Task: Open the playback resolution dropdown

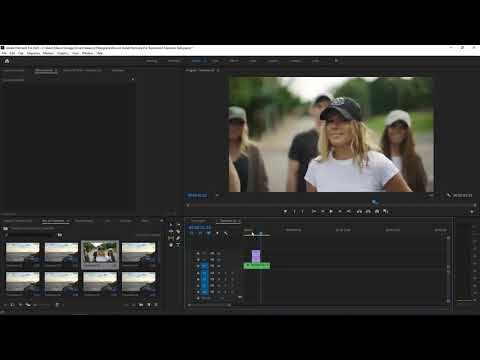Action: 431,195
